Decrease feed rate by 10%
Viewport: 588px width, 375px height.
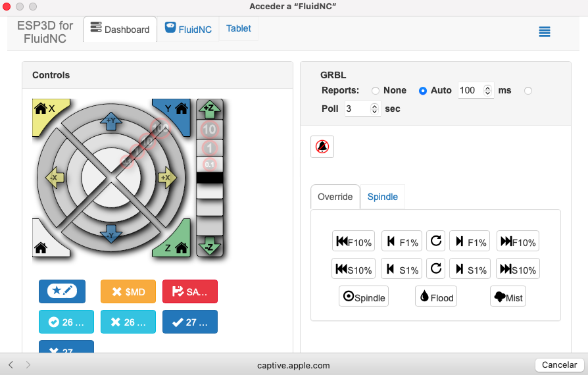353,241
